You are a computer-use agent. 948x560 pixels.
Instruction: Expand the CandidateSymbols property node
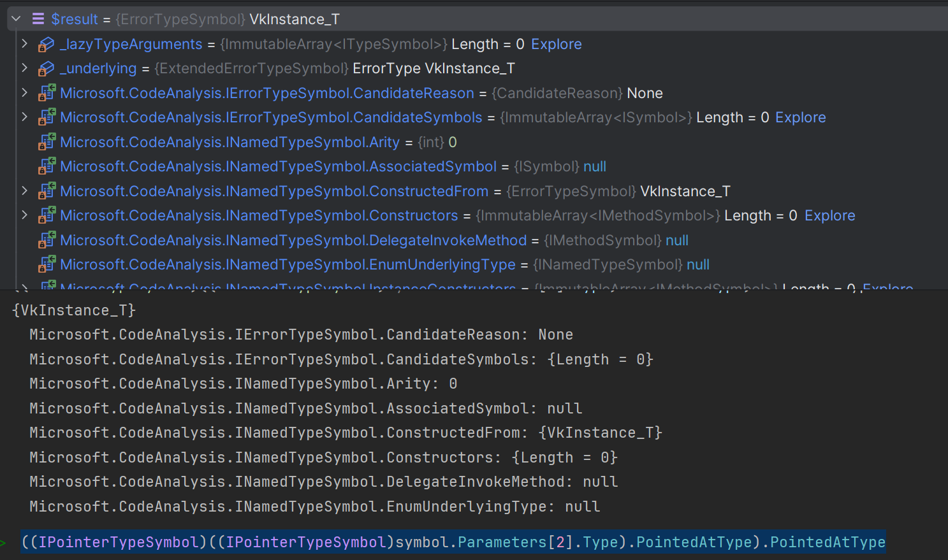pyautogui.click(x=24, y=117)
